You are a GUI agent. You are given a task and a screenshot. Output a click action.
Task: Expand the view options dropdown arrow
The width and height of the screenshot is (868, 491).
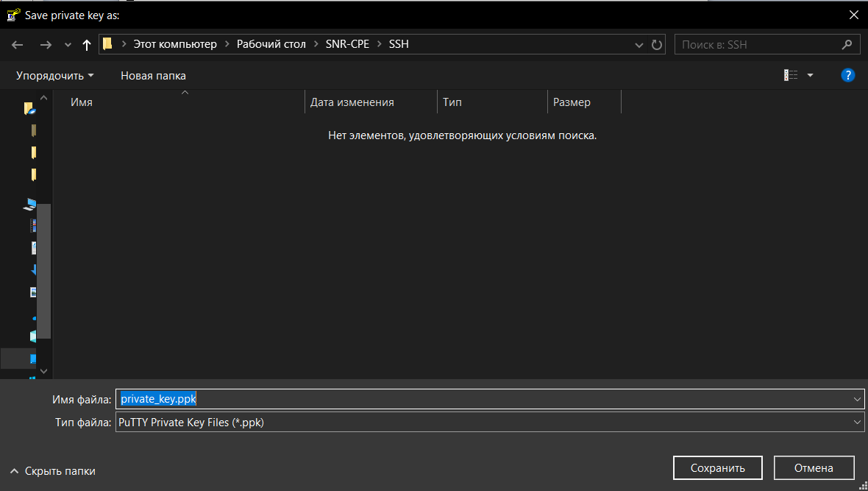810,75
